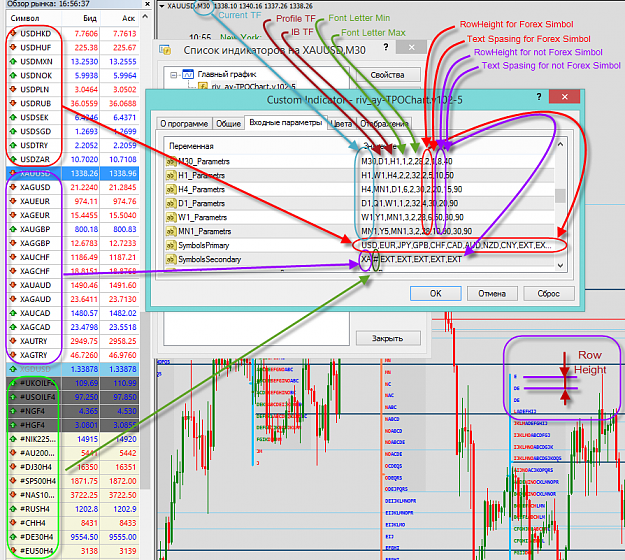Click the XAUGBP up-arrow icon
This screenshot has height=560, width=625.
coord(13,229)
